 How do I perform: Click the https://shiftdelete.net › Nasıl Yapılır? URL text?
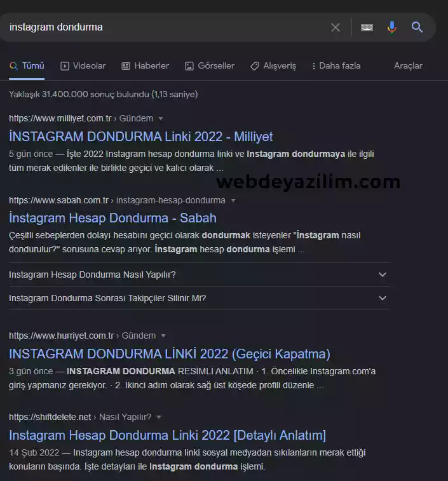point(80,417)
